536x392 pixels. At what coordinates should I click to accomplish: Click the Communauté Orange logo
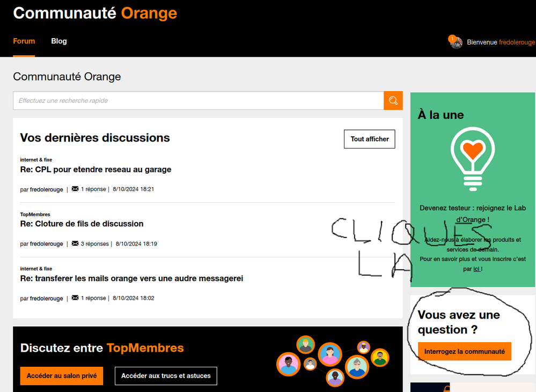point(94,13)
